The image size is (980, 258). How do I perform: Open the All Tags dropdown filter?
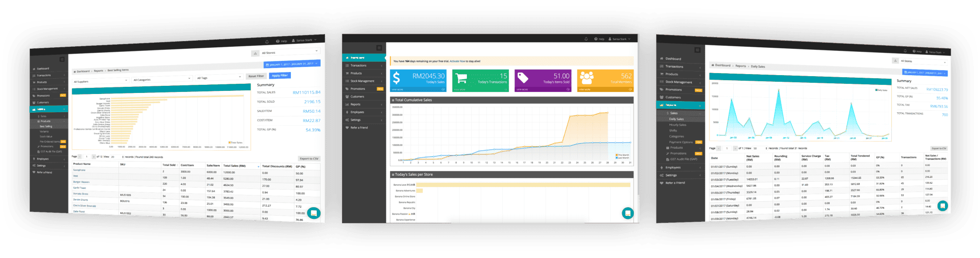(219, 78)
